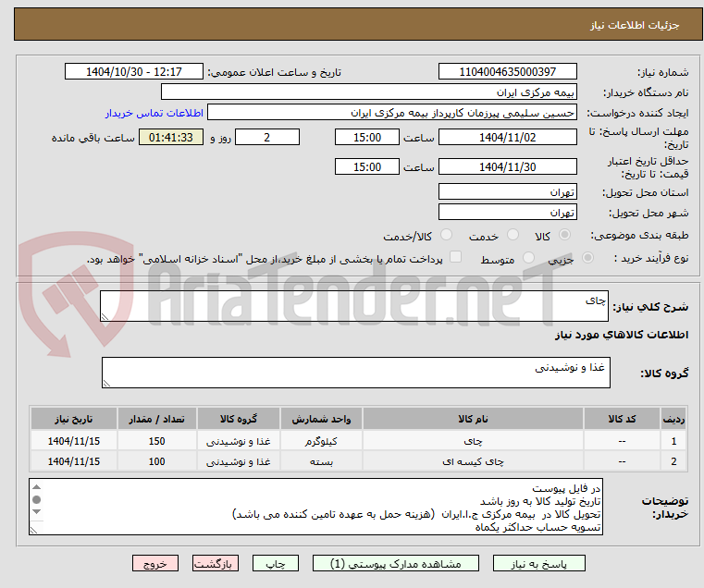704x588 pixels.
Task: Click the پاسخ به نیاز button
Action: tap(538, 563)
